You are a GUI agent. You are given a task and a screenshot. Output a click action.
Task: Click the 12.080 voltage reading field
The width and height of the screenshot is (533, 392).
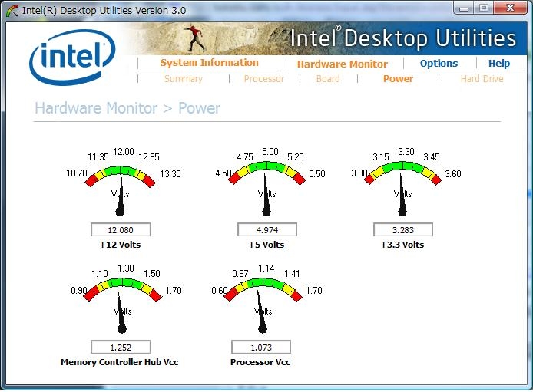pos(121,230)
